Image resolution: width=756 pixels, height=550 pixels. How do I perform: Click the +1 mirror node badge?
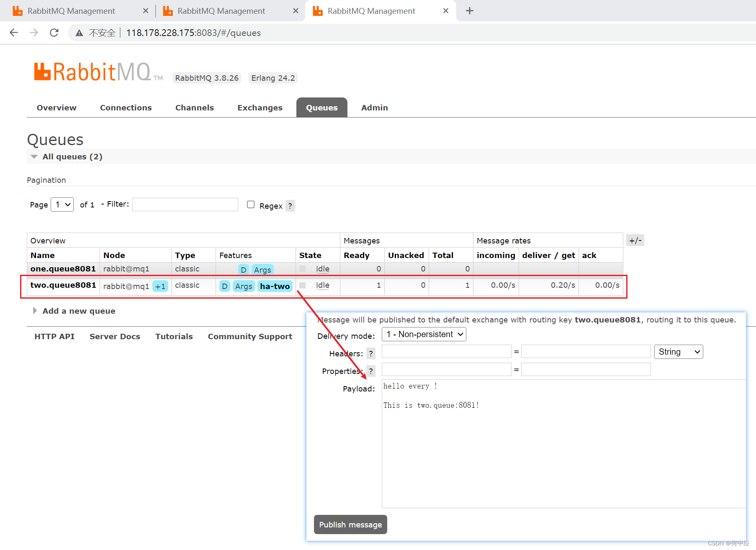tap(160, 286)
